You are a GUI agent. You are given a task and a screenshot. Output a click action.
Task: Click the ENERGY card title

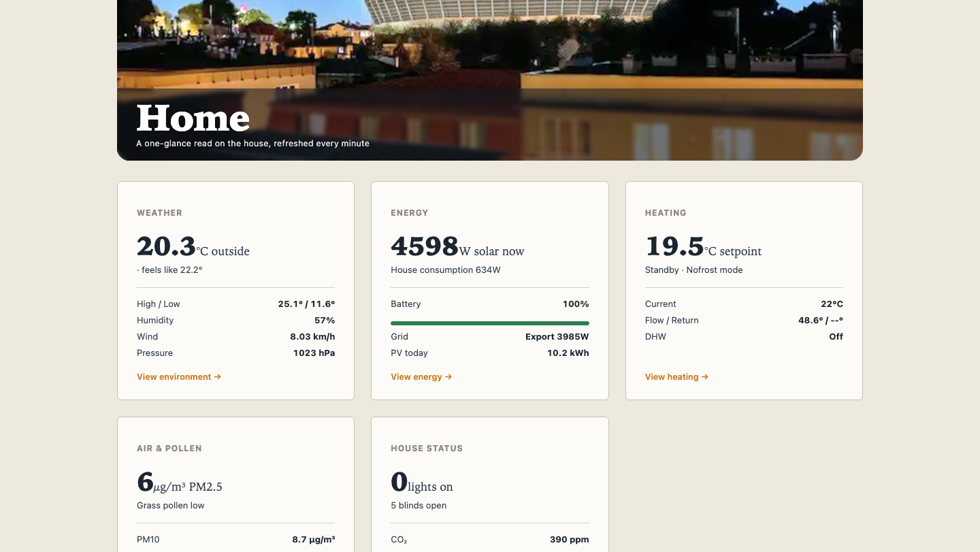(410, 213)
